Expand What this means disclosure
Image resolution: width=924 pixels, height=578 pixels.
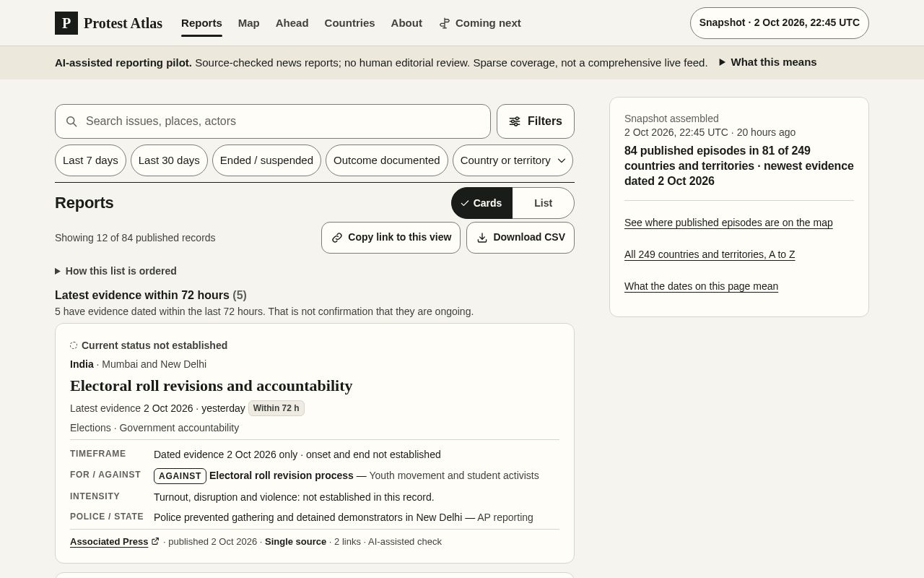768,62
